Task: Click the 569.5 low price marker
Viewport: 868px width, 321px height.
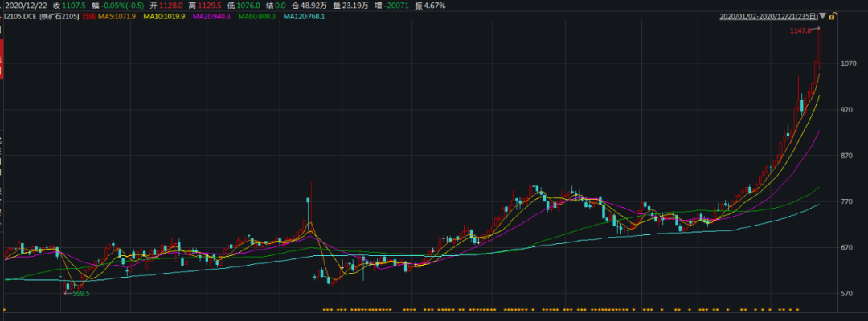Action: click(x=79, y=294)
